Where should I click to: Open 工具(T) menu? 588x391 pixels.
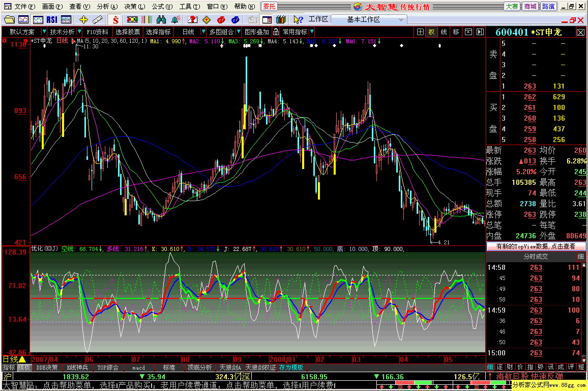(x=190, y=7)
